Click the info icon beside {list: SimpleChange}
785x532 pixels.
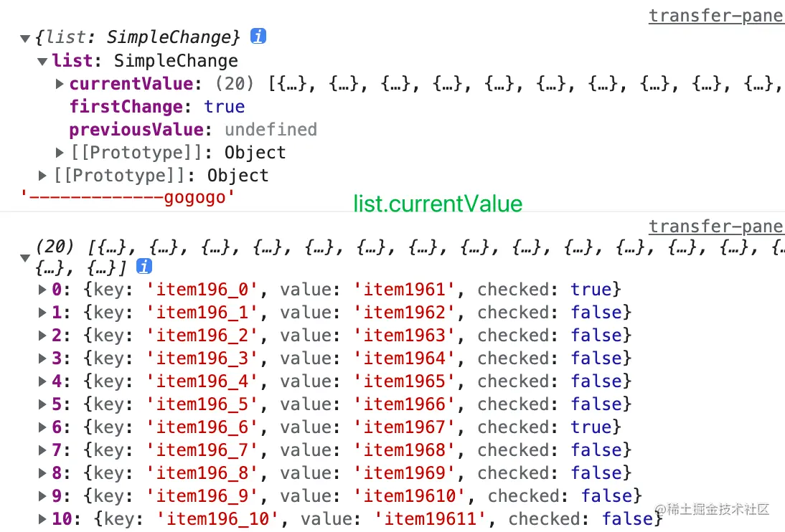258,37
